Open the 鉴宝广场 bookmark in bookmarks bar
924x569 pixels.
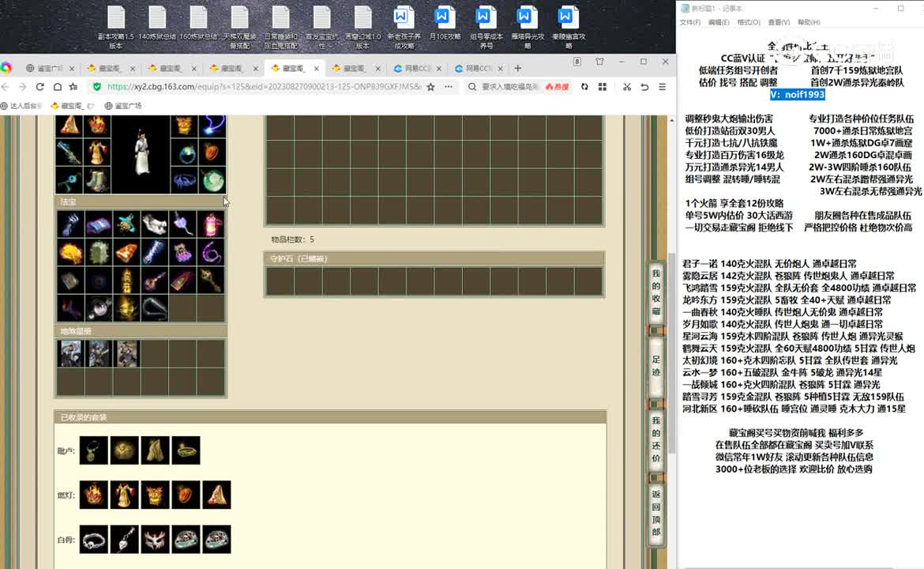[x=123, y=106]
